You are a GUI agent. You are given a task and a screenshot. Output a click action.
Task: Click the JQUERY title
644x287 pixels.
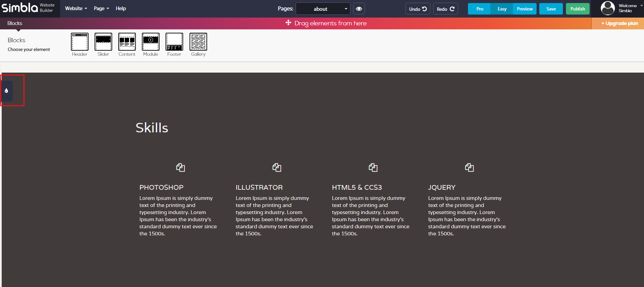pos(442,187)
